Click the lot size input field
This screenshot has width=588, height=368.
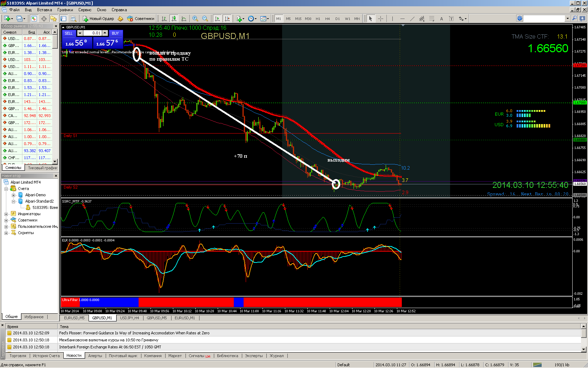92,33
